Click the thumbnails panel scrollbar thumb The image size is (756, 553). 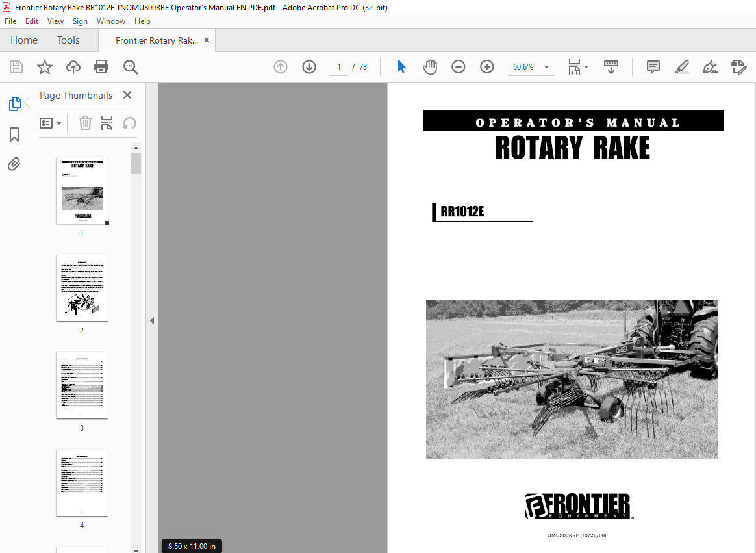point(136,164)
